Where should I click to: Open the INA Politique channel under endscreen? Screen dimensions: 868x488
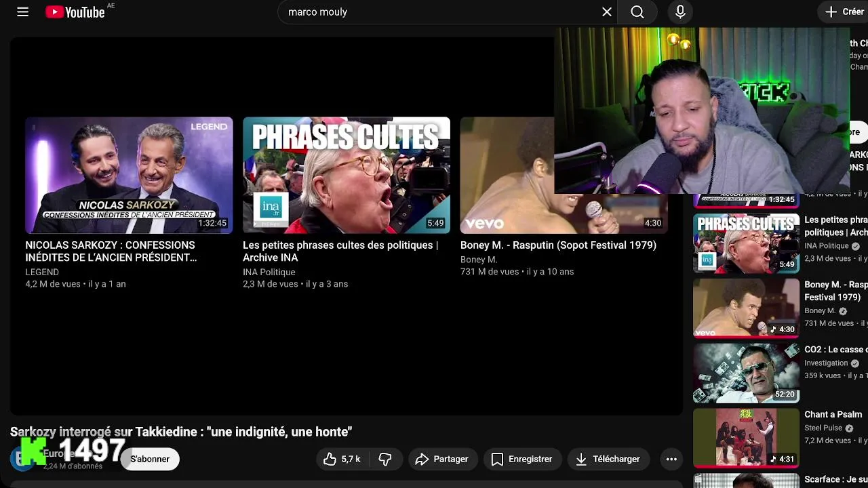point(269,272)
